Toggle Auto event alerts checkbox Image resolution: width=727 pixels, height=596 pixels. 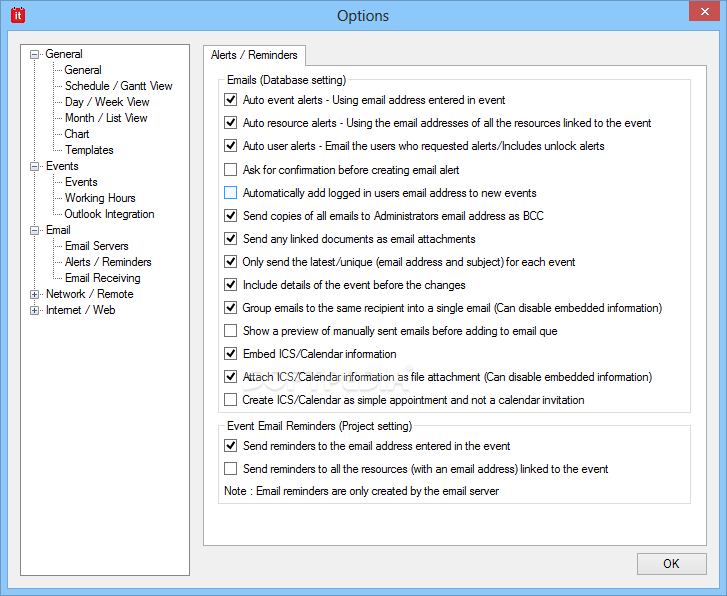point(230,100)
